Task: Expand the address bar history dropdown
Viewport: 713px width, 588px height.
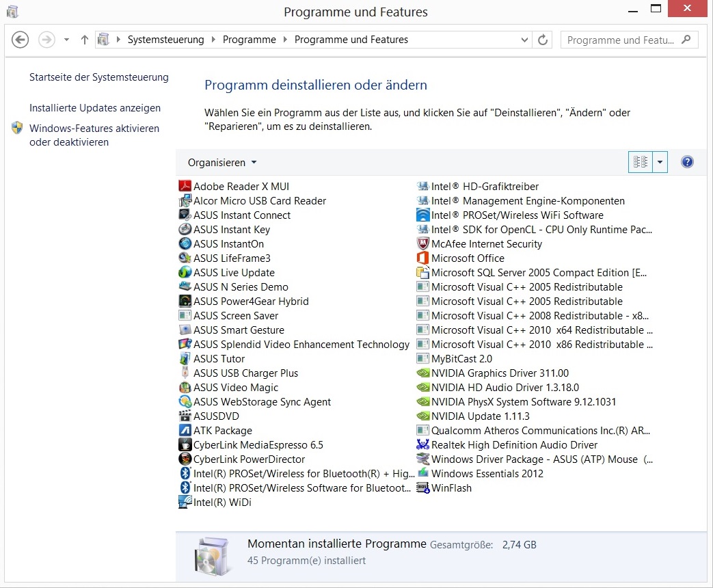Action: [524, 40]
